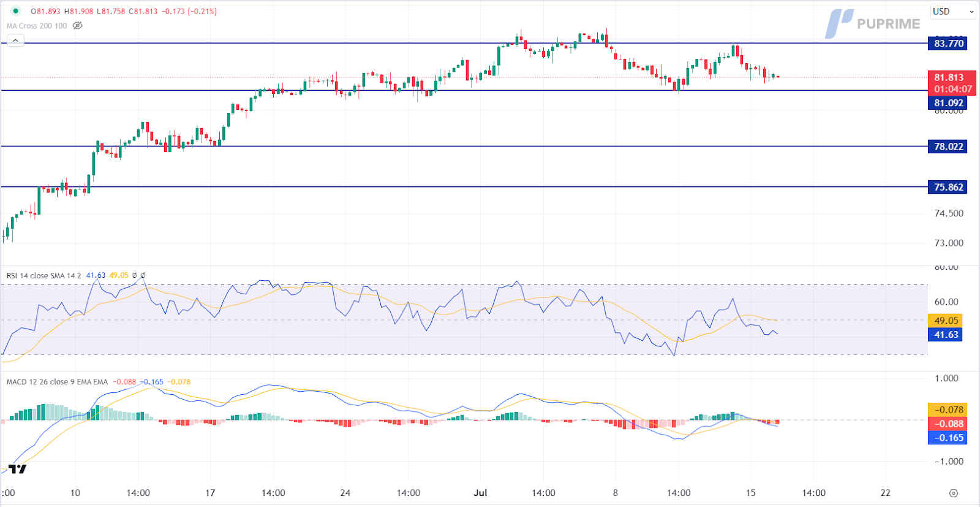
Task: Collapse the indicator legend with the chevron button
Action: click(15, 40)
